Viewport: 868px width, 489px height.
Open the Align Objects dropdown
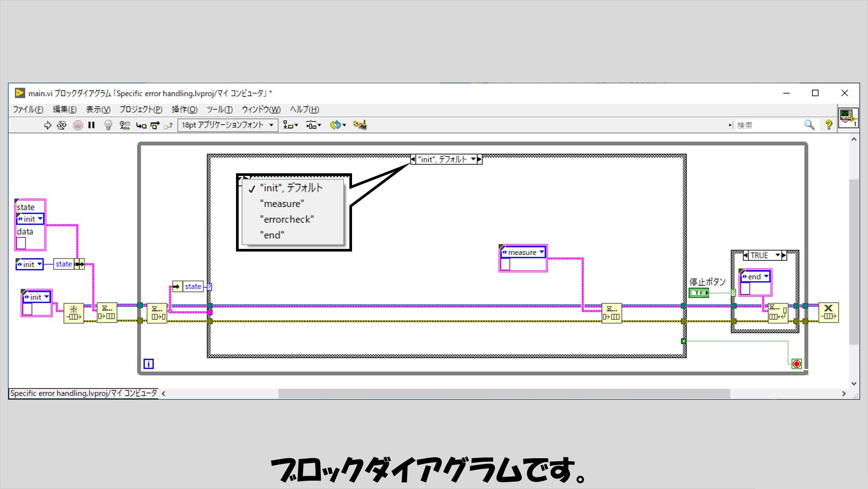coord(291,125)
